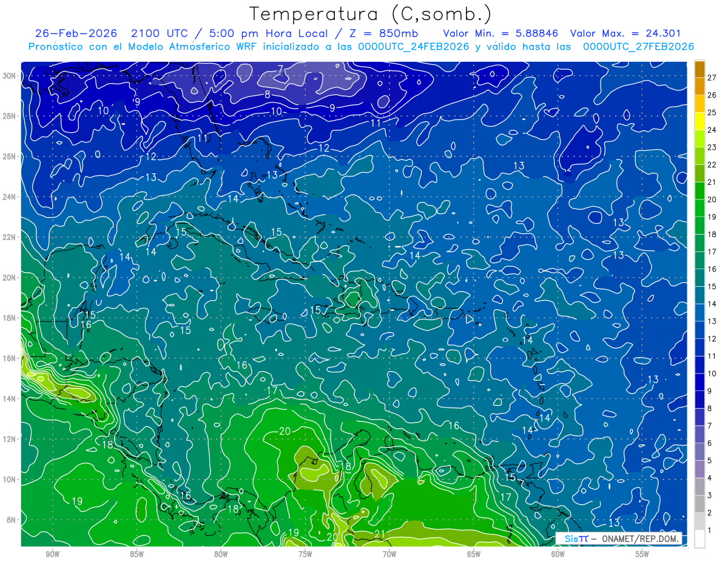Click the legend scale label '18'
Image resolution: width=728 pixels, height=562 pixels.
pos(712,234)
